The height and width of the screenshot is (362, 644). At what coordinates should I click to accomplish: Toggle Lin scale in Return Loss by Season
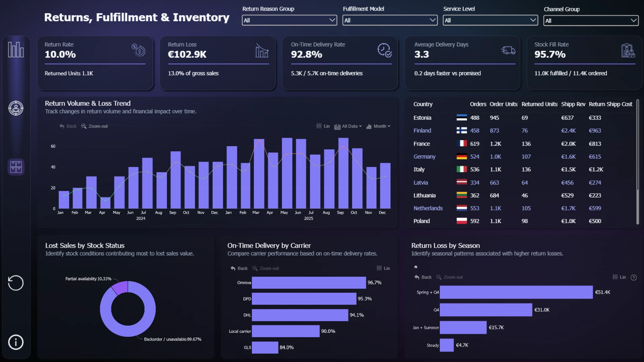(619, 277)
